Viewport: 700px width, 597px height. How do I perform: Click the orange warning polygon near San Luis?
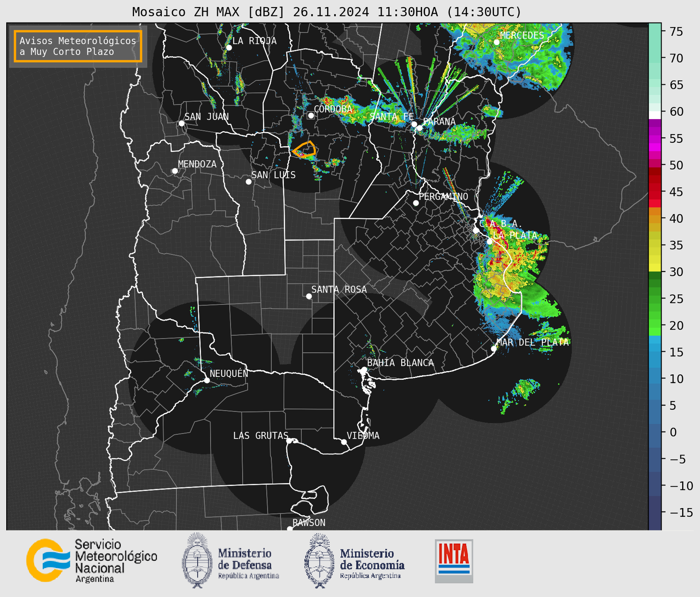click(305, 149)
